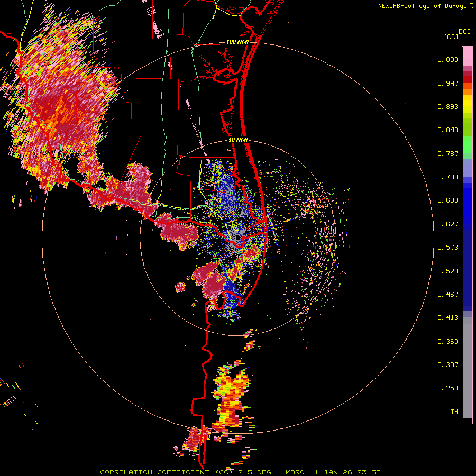Screen dimensions: 476x476
Task: Click the correlation coefficient color scale bar
Action: pyautogui.click(x=467, y=235)
